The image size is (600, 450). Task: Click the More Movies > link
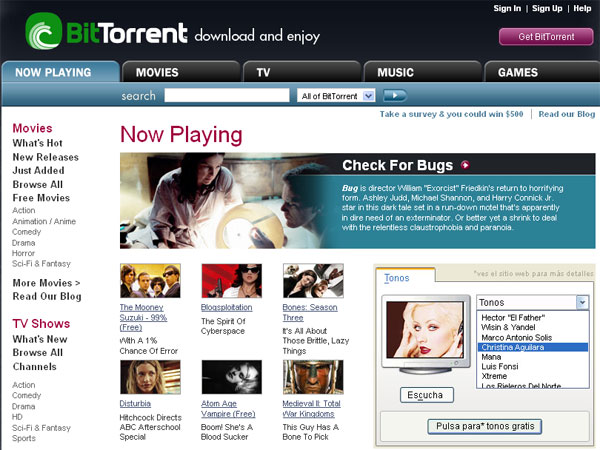[x=46, y=283]
